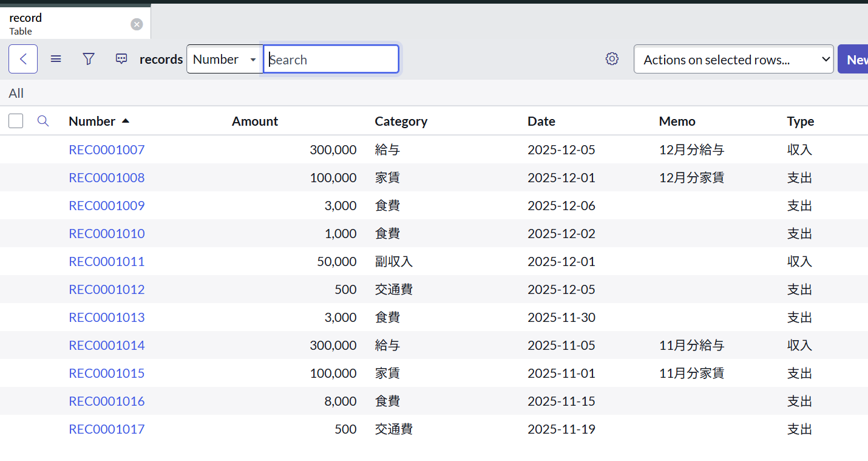
Task: Open the list context hamburger menu
Action: pos(56,59)
